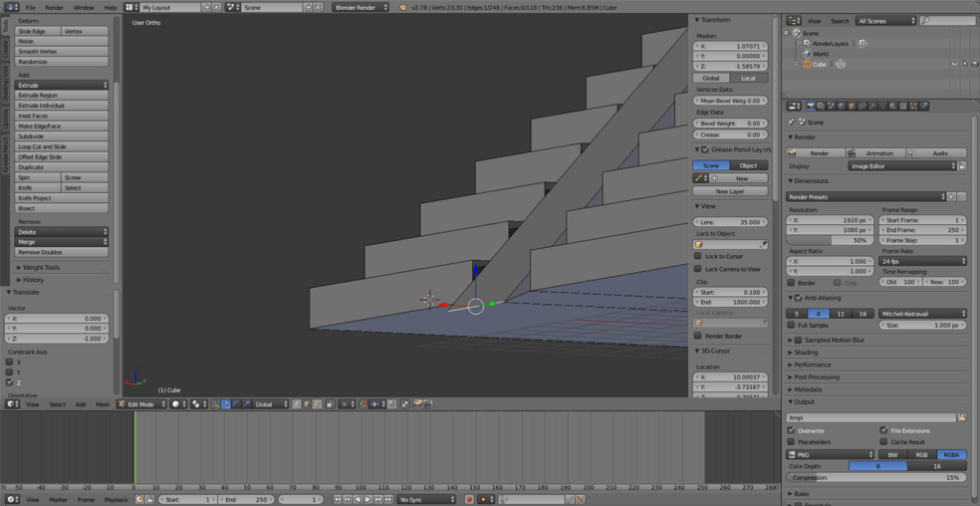Toggle the Z constraint axis checkbox

(9, 382)
